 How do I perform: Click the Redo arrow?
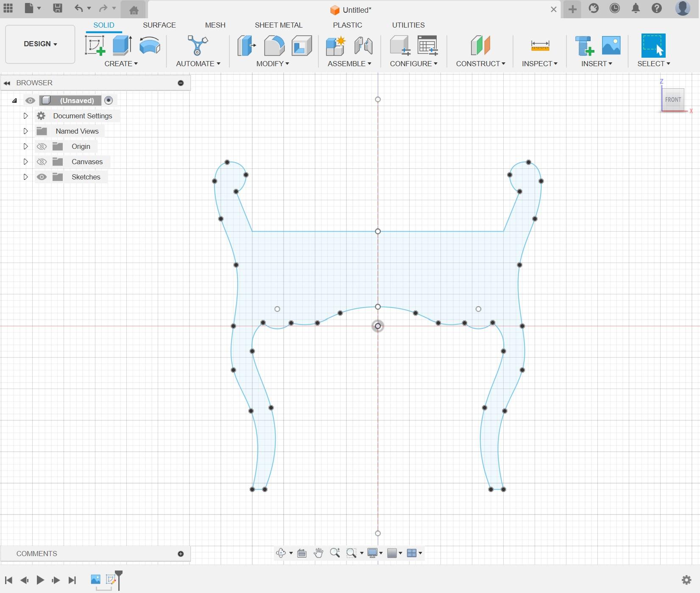click(103, 8)
